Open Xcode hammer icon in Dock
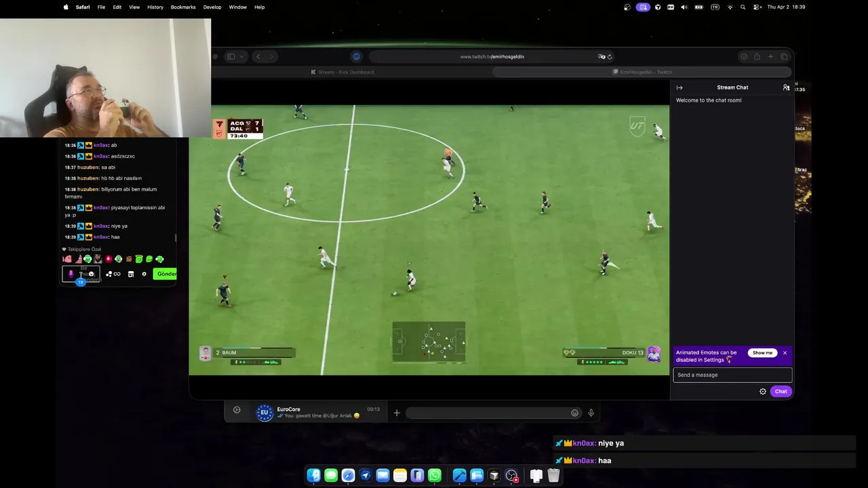Screen dimensions: 868x488 tap(459, 475)
